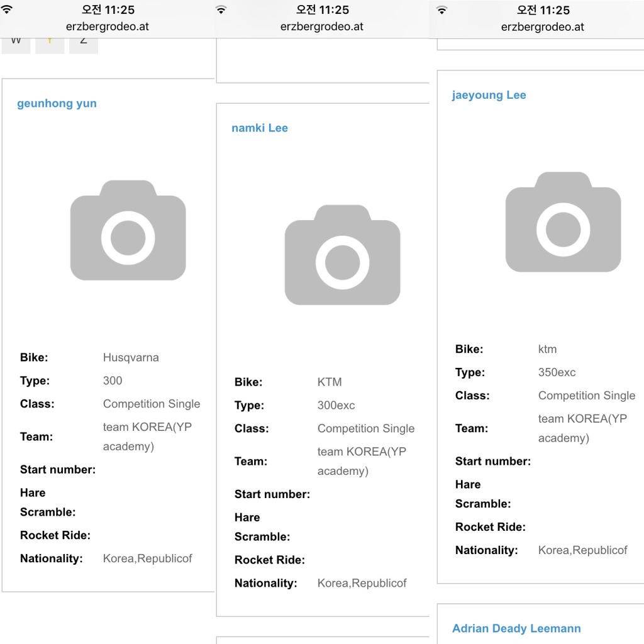Click 'Hare Scramble:' label in jaeyoung Lee card
The width and height of the screenshot is (644, 644).
[482, 494]
